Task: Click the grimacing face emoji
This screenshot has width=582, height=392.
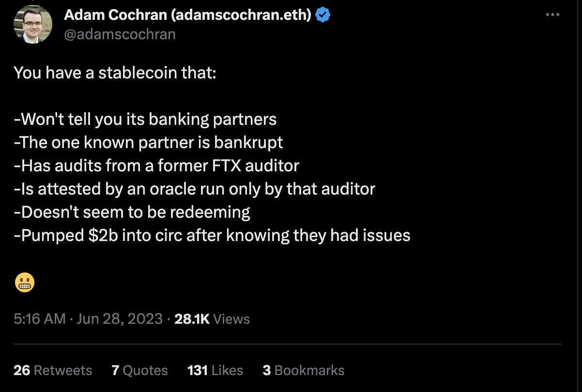Action: [x=24, y=283]
